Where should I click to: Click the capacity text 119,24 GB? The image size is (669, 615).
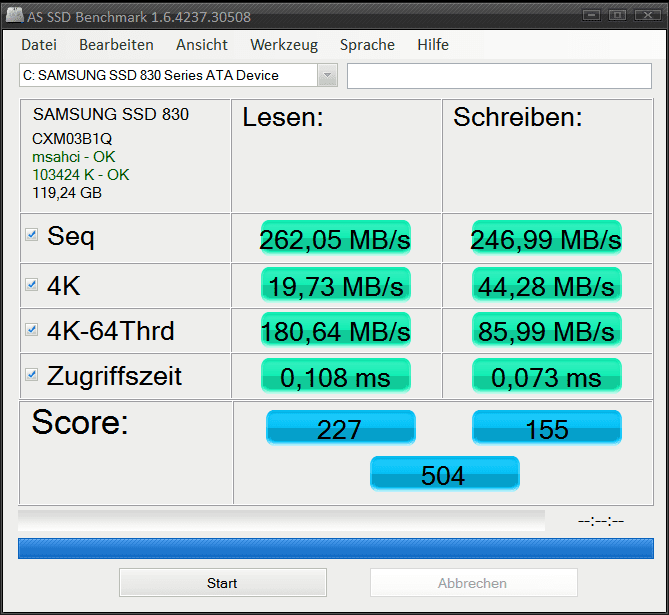coord(67,193)
